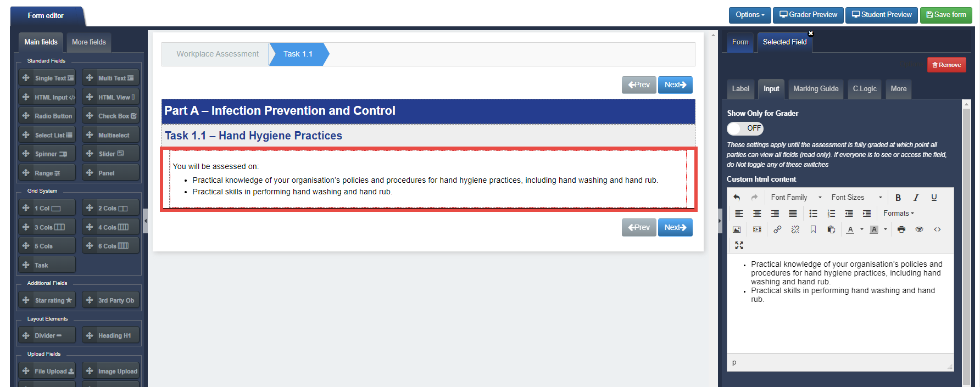Image resolution: width=980 pixels, height=387 pixels.
Task: Open the Font Family dropdown
Action: click(x=796, y=198)
